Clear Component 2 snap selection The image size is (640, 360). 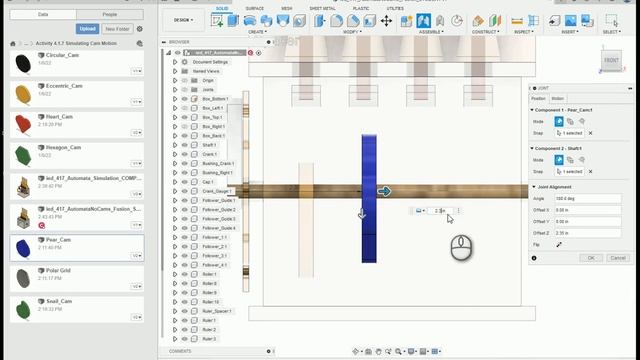tap(590, 171)
